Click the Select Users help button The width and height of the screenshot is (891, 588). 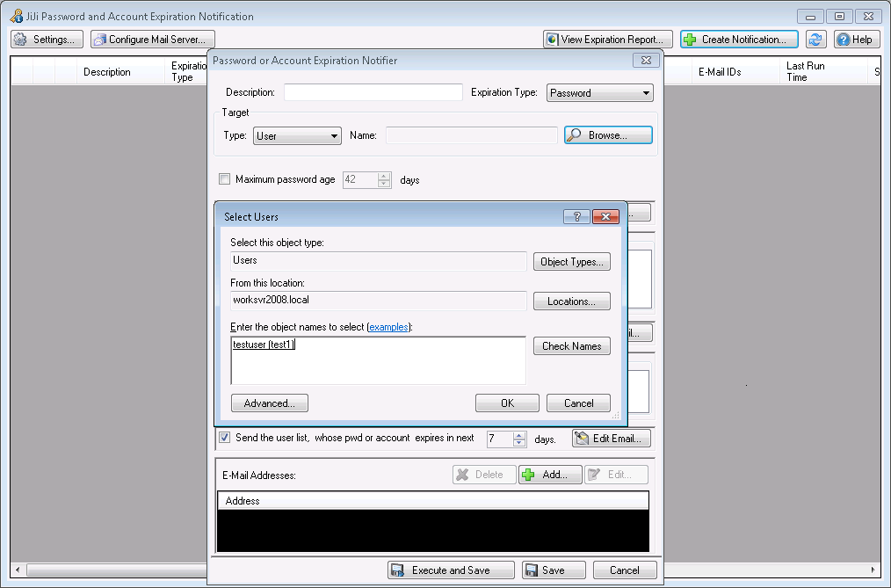[576, 216]
